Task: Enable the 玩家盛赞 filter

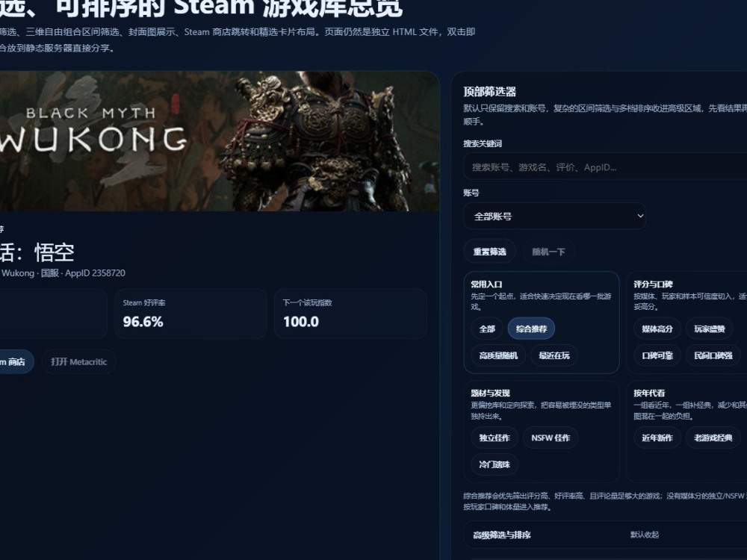Action: point(710,329)
